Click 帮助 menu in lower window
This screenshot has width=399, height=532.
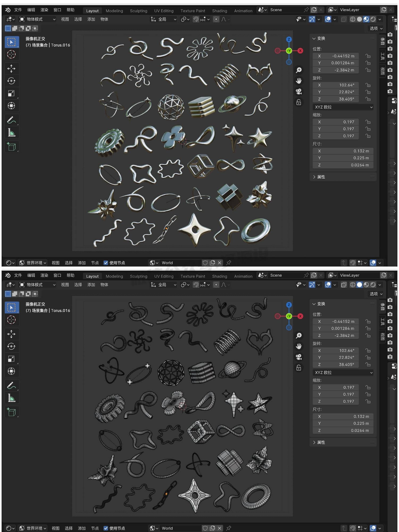coord(70,275)
